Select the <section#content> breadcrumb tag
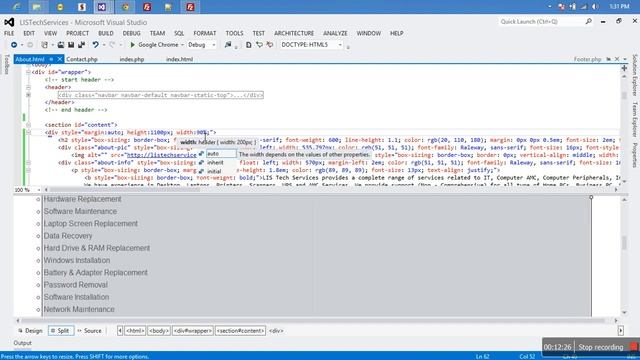Image resolution: width=640 pixels, height=360 pixels. coord(240,331)
